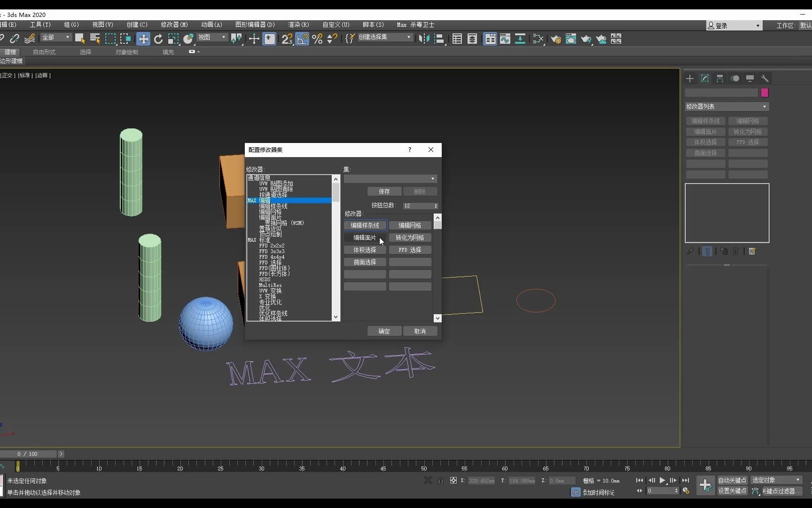
Task: Remove the modifier with the trash icon
Action: tap(736, 251)
